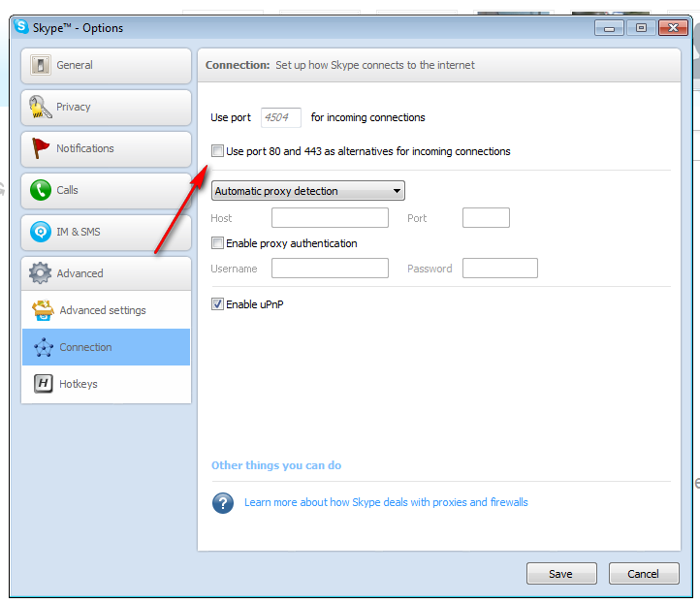Click the Cancel button
The height and width of the screenshot is (603, 700).
[x=644, y=574]
